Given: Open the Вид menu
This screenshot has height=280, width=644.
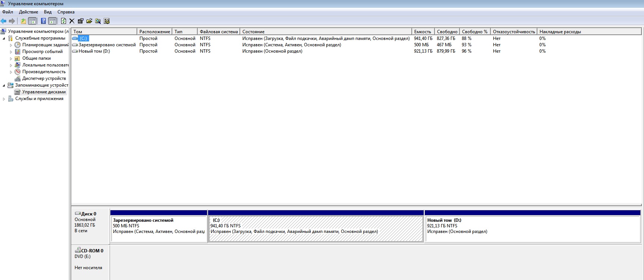Looking at the screenshot, I should (x=48, y=12).
